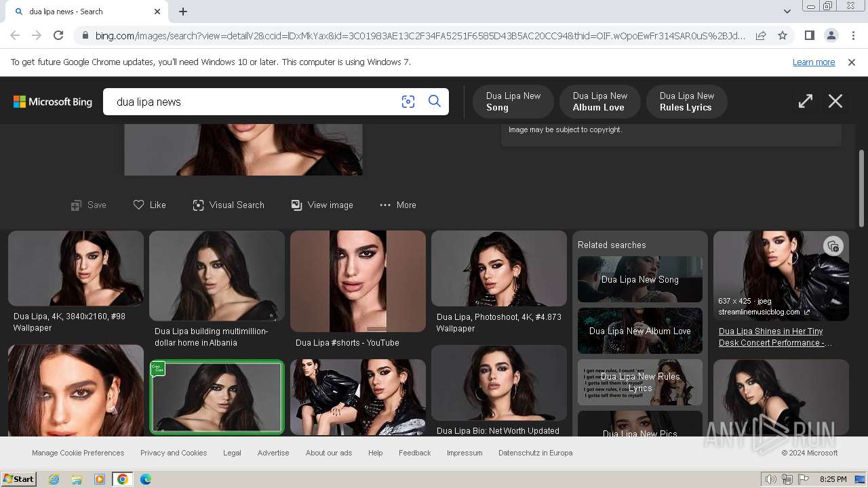Click the address bar URL
868x488 pixels.
[x=419, y=36]
